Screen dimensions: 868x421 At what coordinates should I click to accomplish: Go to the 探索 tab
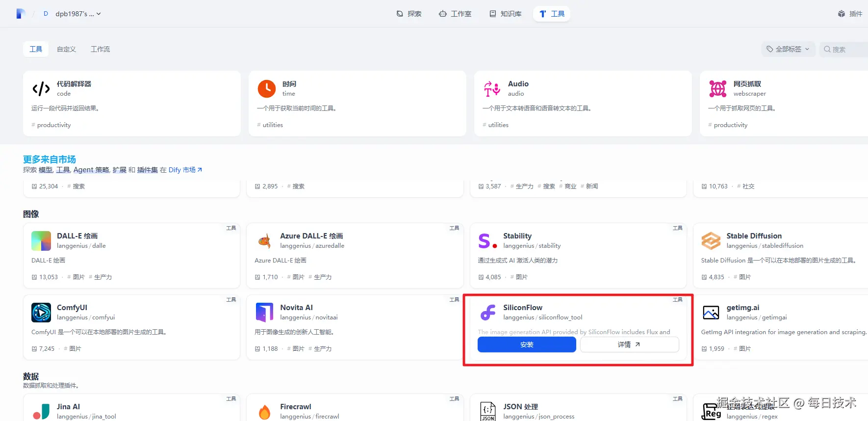tap(409, 14)
